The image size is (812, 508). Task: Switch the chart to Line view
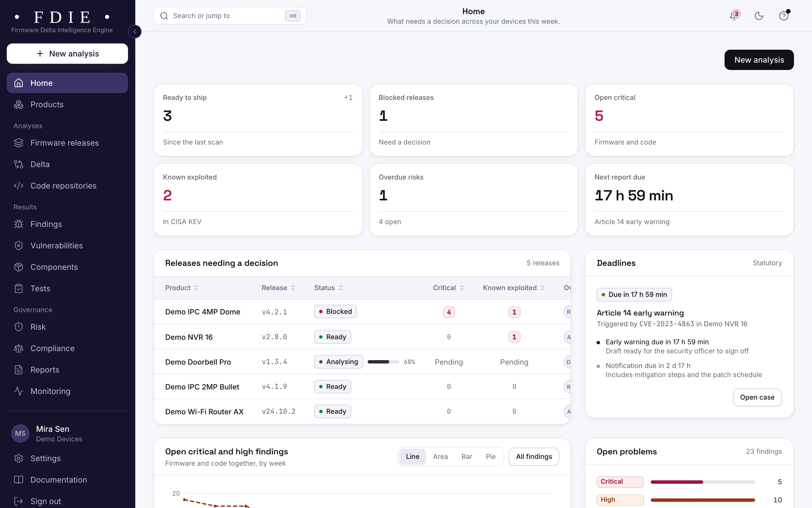coord(412,457)
